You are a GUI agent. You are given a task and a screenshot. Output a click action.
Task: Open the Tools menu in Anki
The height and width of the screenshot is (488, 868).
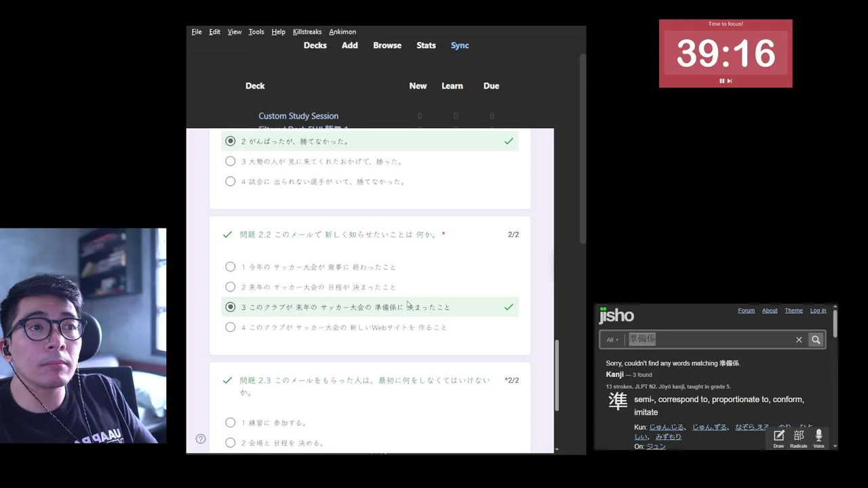(x=256, y=32)
